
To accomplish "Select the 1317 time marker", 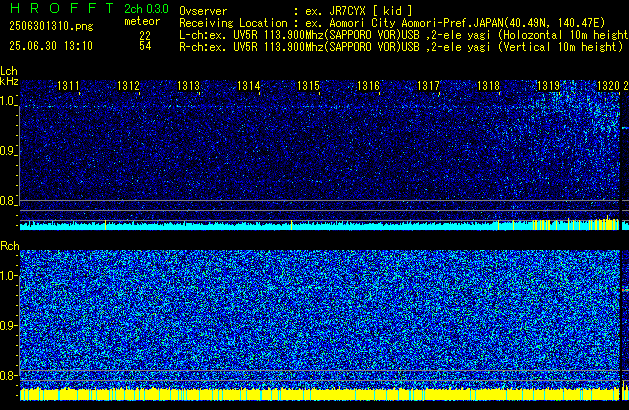I will tap(428, 86).
